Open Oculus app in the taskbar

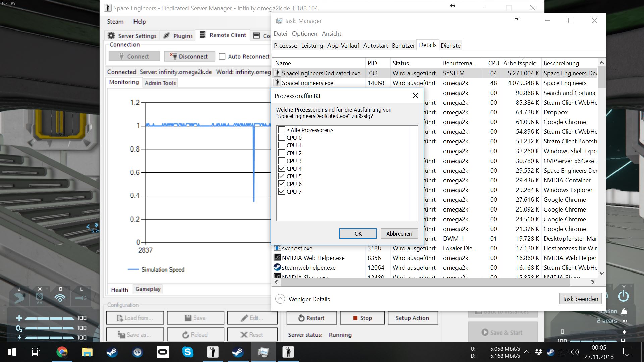pos(163,352)
